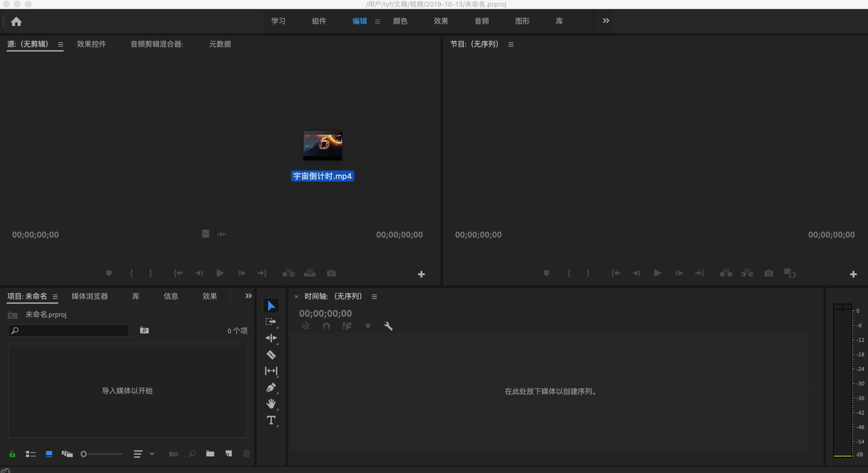Export a frame using the camera icon

pos(331,273)
